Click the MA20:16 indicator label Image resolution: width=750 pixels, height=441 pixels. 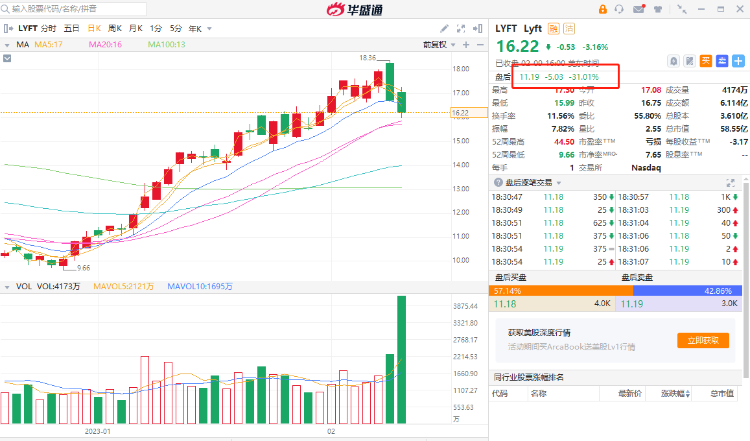coord(105,44)
